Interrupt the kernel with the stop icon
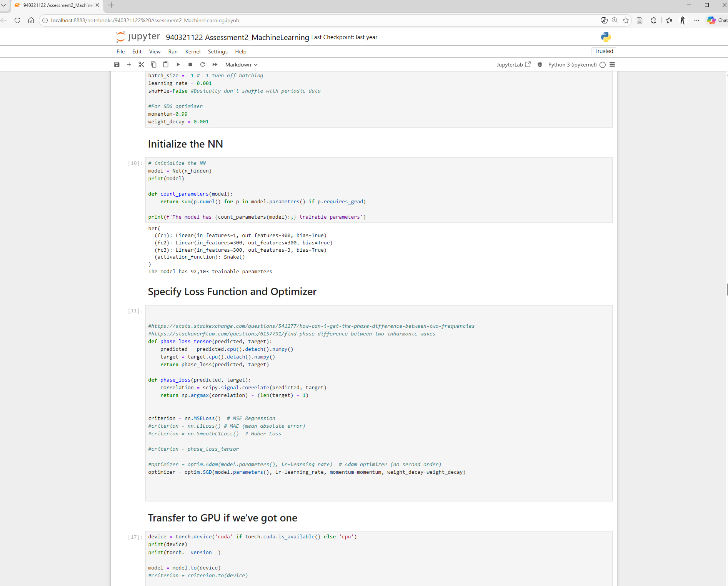 [190, 64]
